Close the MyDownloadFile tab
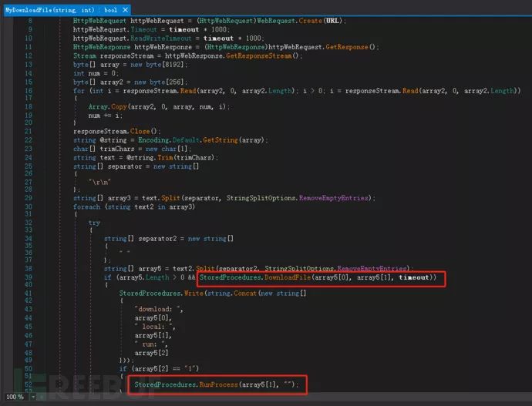This screenshot has height=406, width=532. (125, 10)
